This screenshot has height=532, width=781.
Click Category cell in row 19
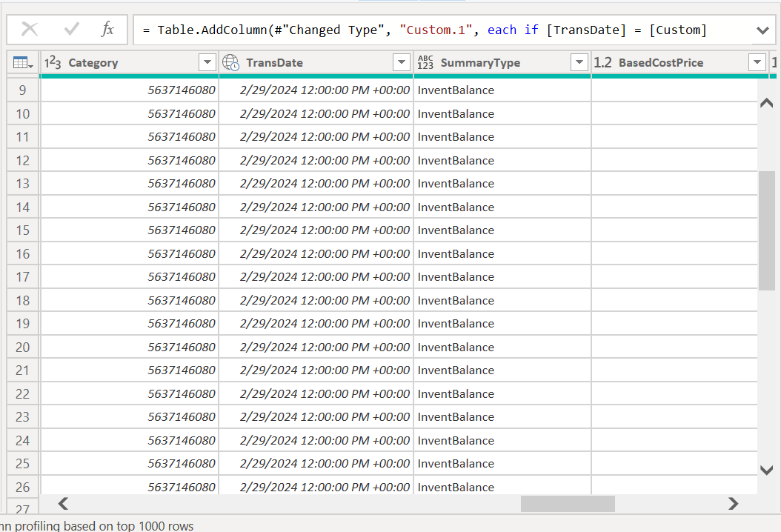(x=130, y=323)
